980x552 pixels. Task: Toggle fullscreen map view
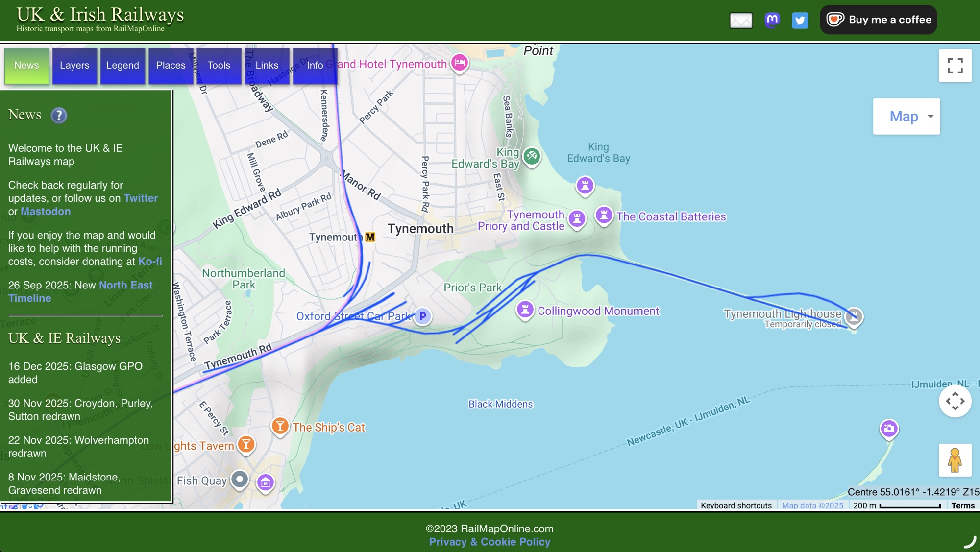click(955, 66)
